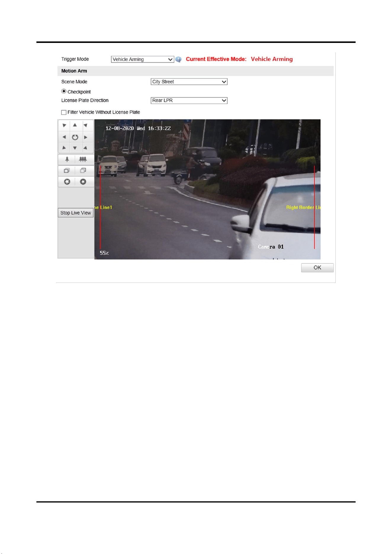
Task: Click the left focus overlapping-squares icon
Action: click(67, 170)
